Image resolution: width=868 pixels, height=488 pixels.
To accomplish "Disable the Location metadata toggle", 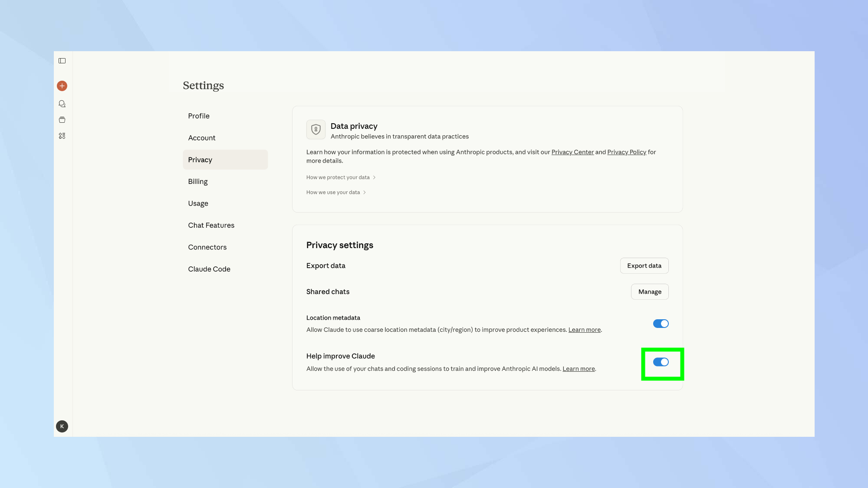I will pyautogui.click(x=661, y=324).
